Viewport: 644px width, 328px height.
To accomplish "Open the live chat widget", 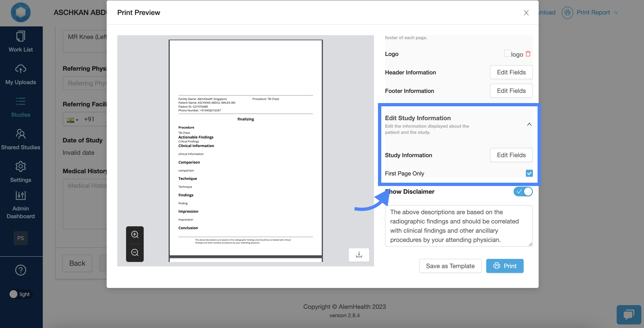I will [x=629, y=314].
